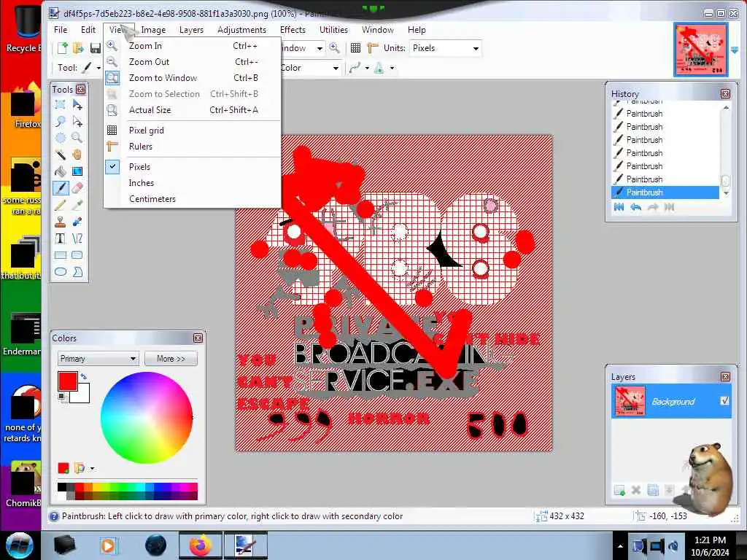Pick a hue on the color wheel

146,418
